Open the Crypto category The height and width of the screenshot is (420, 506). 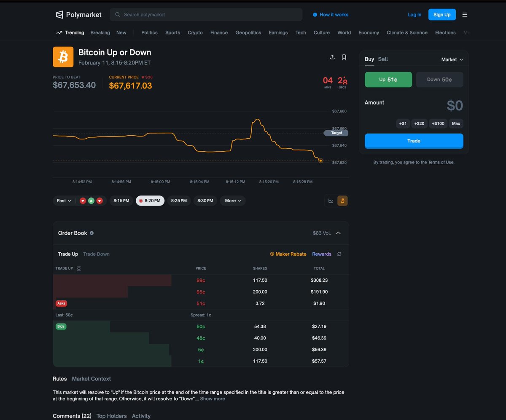click(x=195, y=32)
